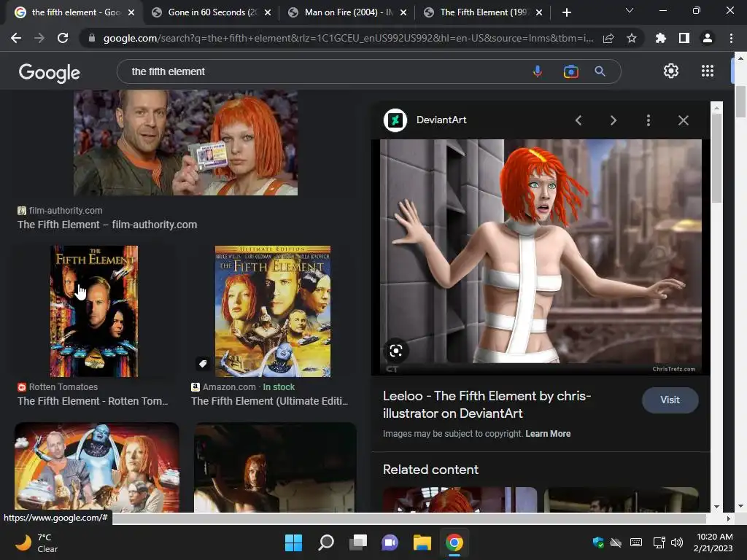Click the Chrome taskbar icon

tap(454, 542)
